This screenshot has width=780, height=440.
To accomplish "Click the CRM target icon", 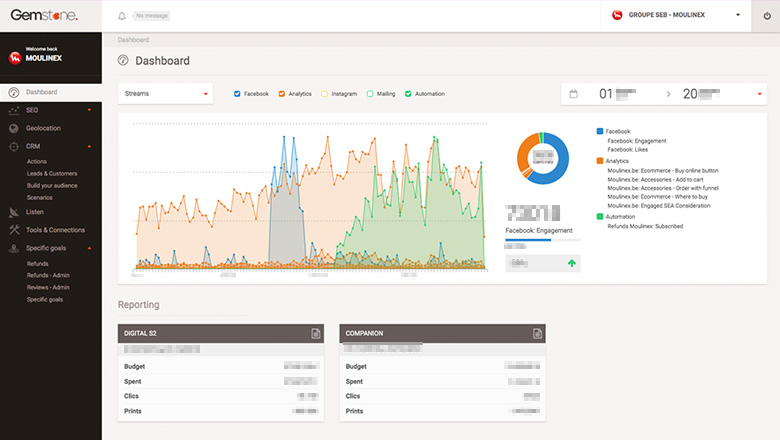I will coord(14,147).
